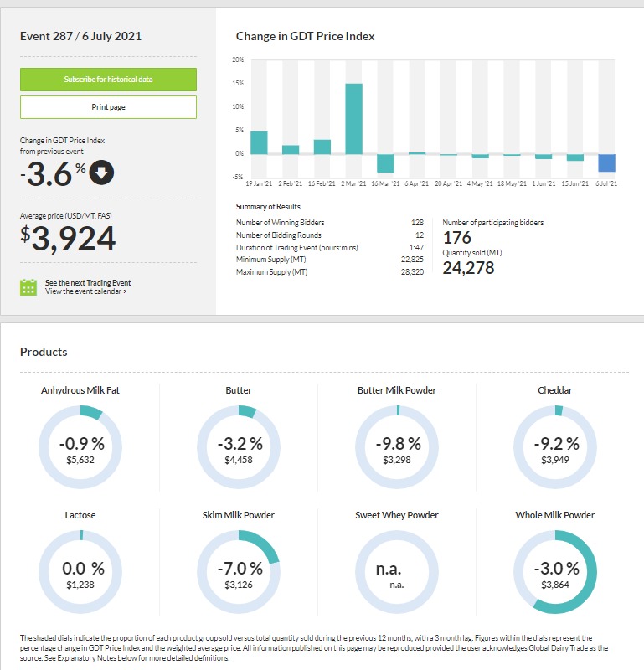Open the View the event calendar link
Viewport: 644px width, 670px height.
point(86,291)
